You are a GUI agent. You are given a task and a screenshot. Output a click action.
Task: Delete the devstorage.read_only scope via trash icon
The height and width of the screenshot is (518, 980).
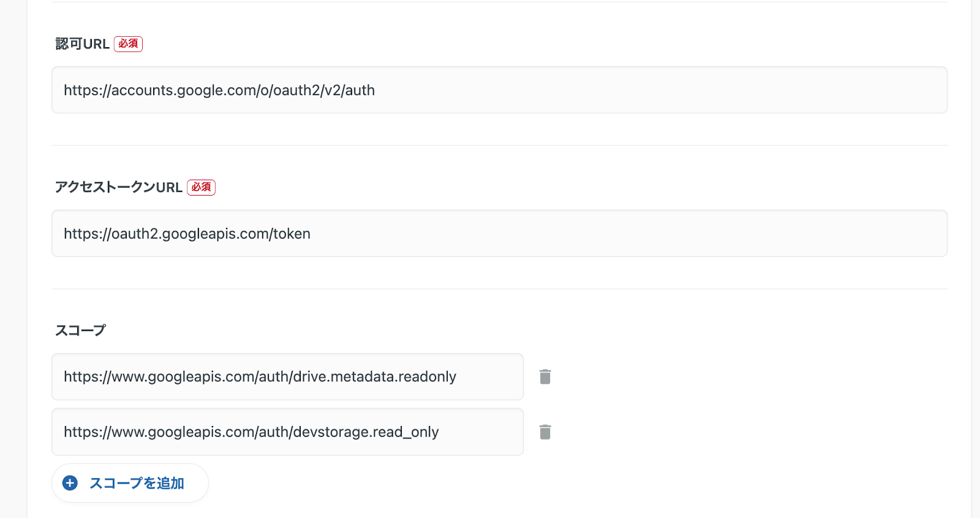tap(545, 432)
